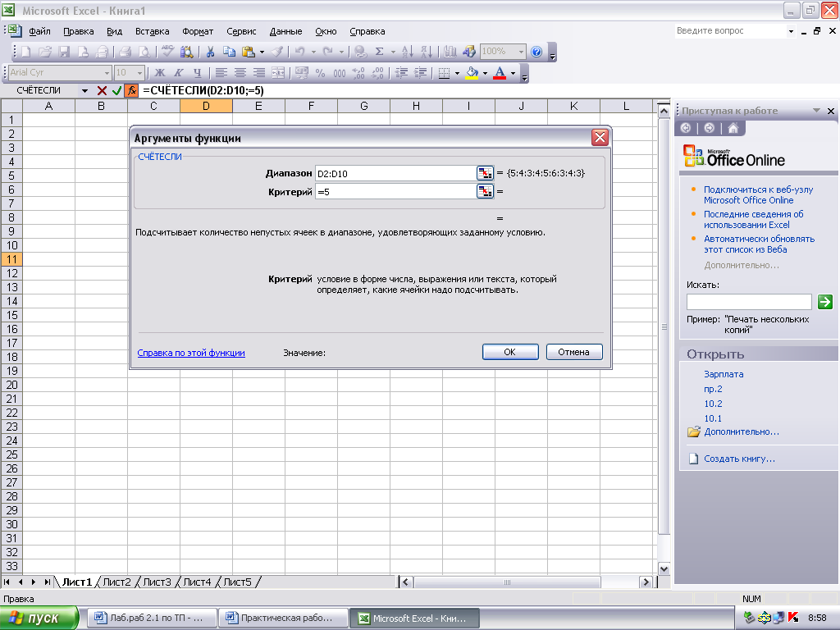Viewport: 840px width, 630px height.
Task: Click the green search arrow in task pane
Action: [x=825, y=302]
